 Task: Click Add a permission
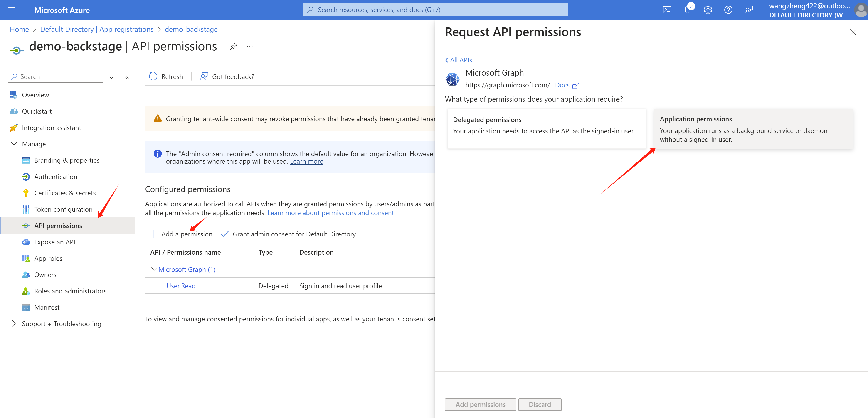(x=181, y=234)
